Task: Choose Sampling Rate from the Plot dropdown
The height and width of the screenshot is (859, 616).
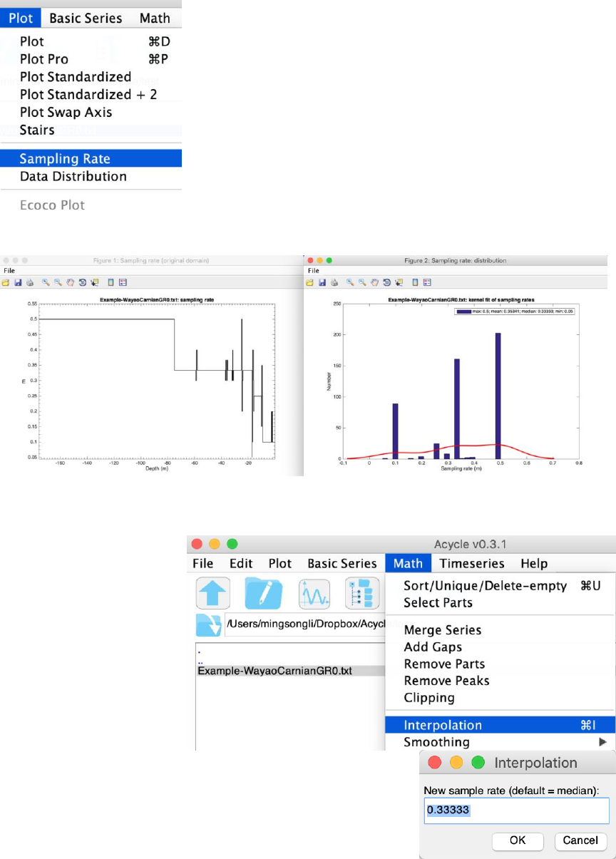Action: [91, 158]
